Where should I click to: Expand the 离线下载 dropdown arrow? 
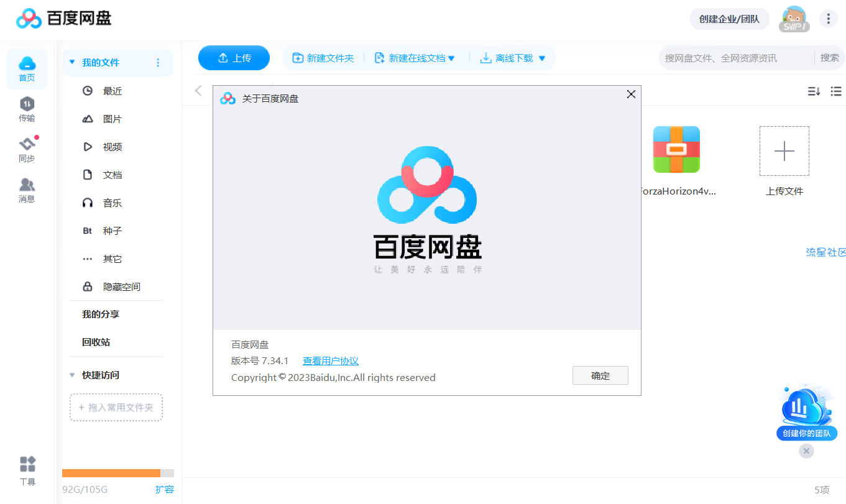pos(541,58)
